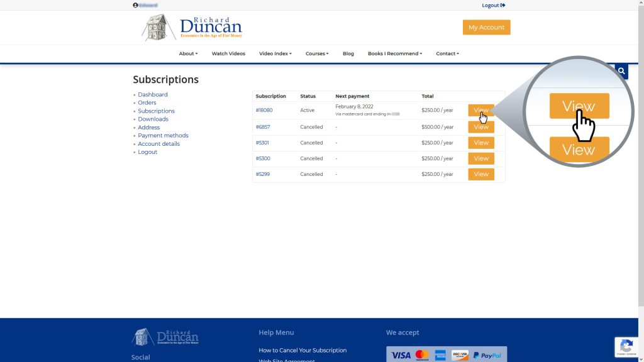Click the Status column header
644x362 pixels.
(x=308, y=96)
